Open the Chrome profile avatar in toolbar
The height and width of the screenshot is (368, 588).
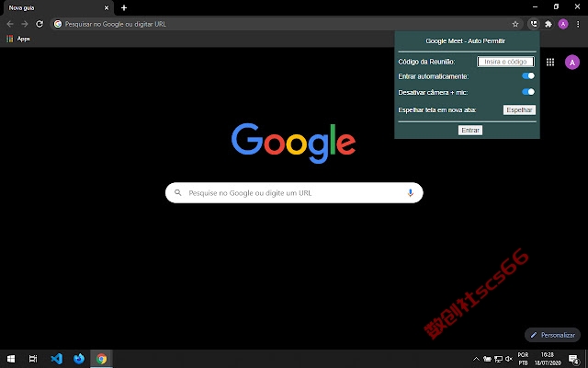[563, 24]
